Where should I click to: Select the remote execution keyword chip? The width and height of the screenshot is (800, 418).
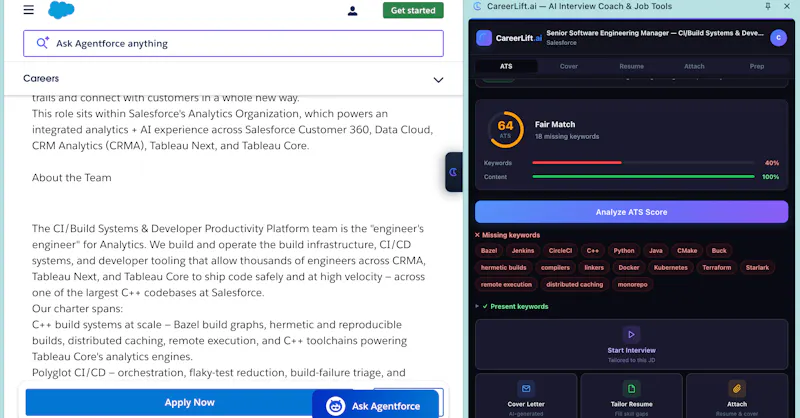[x=506, y=284]
